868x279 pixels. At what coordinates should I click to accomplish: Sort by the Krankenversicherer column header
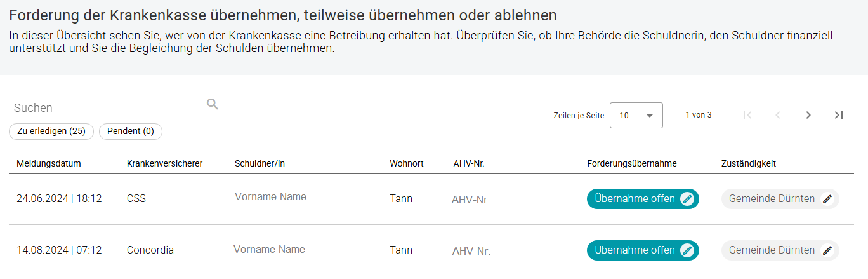click(x=164, y=163)
